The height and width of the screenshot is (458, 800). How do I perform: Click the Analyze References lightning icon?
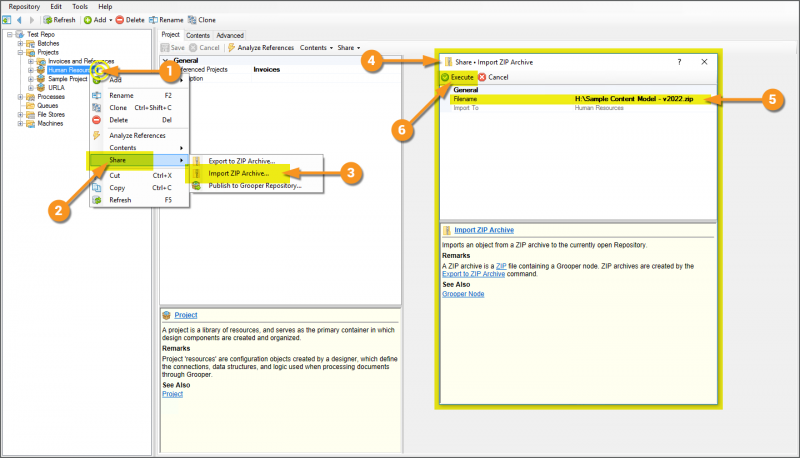point(232,47)
